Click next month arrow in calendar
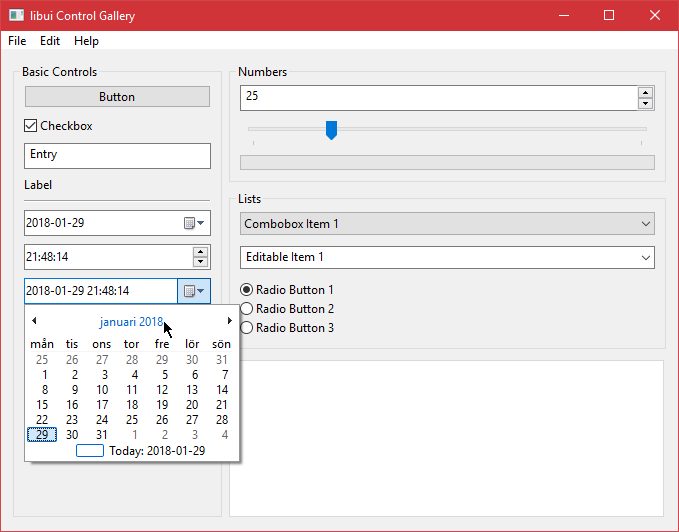The image size is (679, 532). point(229,321)
